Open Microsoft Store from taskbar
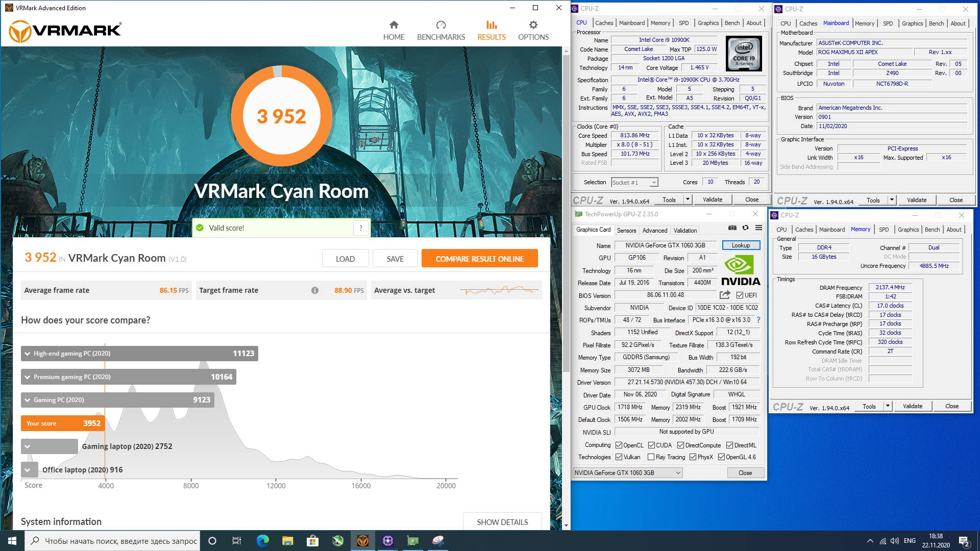This screenshot has height=551, width=980. tap(312, 541)
